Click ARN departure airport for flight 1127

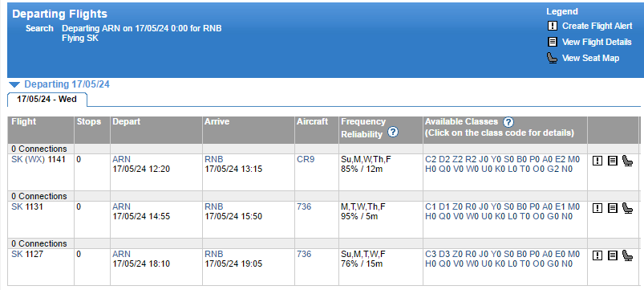point(122,254)
